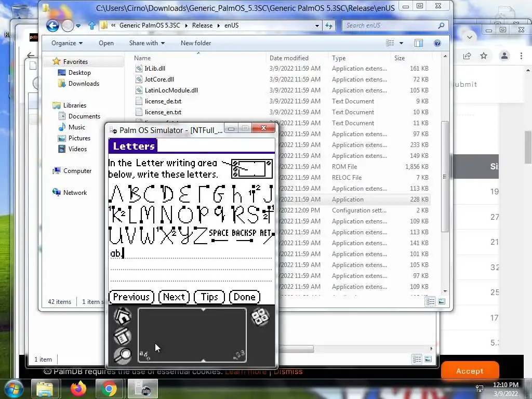Open Chrome profile avatar icon
Image resolution: width=532 pixels, height=399 pixels.
coord(504,56)
